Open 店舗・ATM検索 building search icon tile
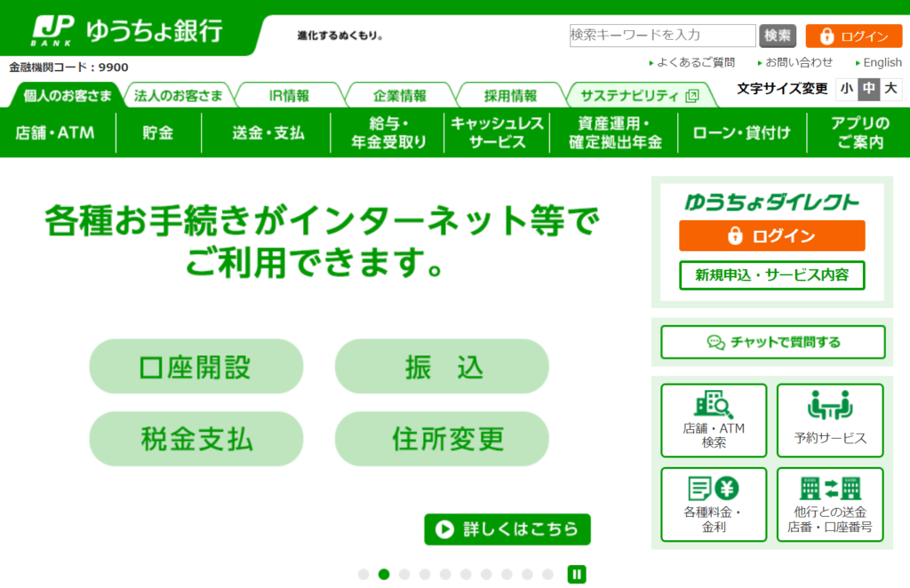This screenshot has height=588, width=910. click(x=714, y=420)
